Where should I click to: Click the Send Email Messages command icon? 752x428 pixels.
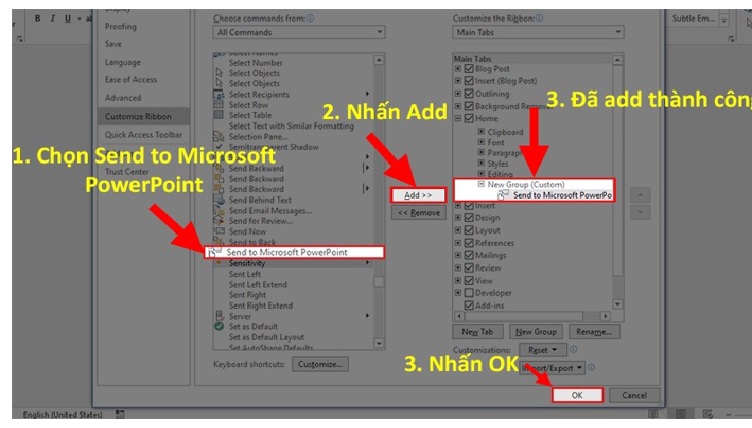(219, 210)
